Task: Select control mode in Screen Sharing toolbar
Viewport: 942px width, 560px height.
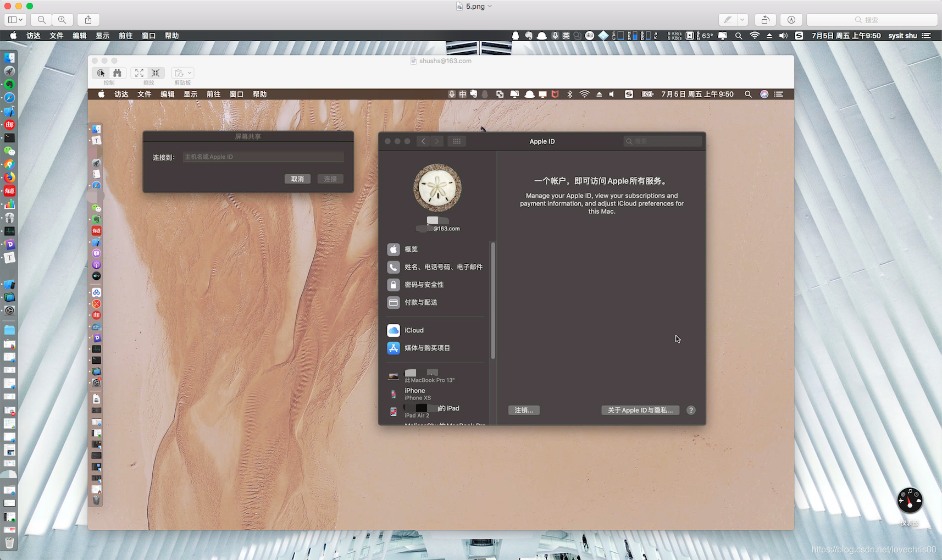Action: (101, 73)
